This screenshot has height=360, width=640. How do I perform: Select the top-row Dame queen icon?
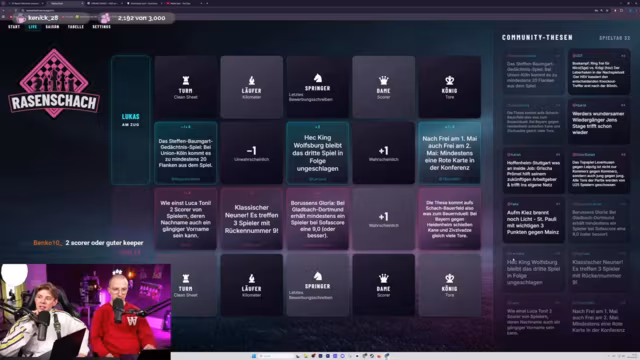[384, 80]
